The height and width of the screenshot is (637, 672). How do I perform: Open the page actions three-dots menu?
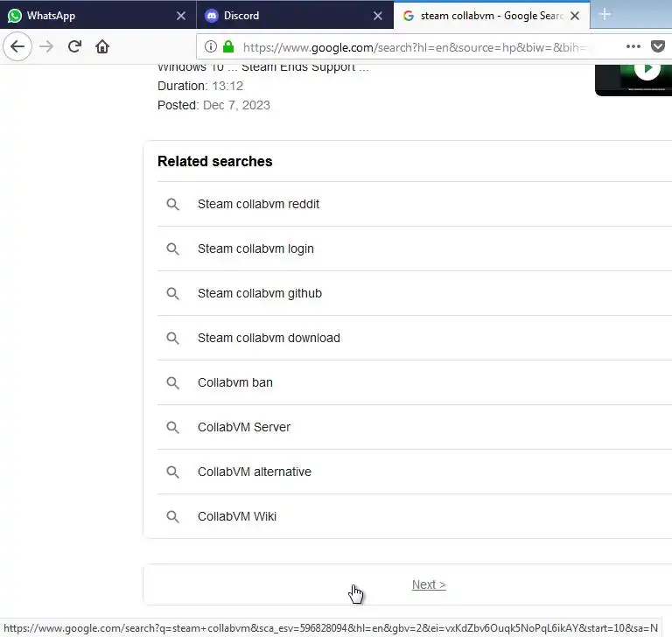pyautogui.click(x=633, y=46)
